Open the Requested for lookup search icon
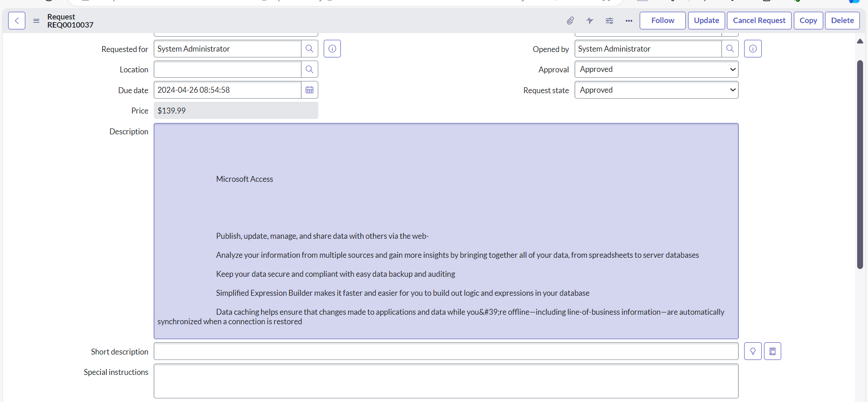Screen dimensions: 868x402 coord(309,49)
